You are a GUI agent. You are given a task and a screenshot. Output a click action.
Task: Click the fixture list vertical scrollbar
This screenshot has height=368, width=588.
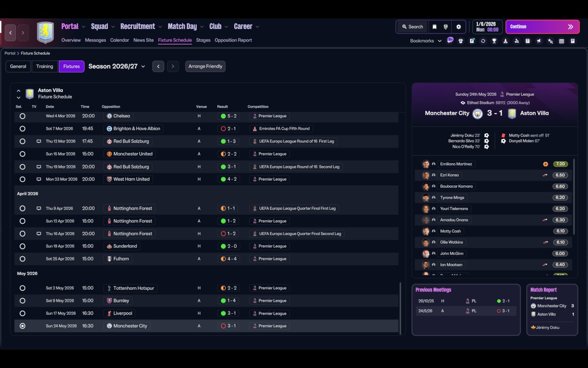[401, 308]
